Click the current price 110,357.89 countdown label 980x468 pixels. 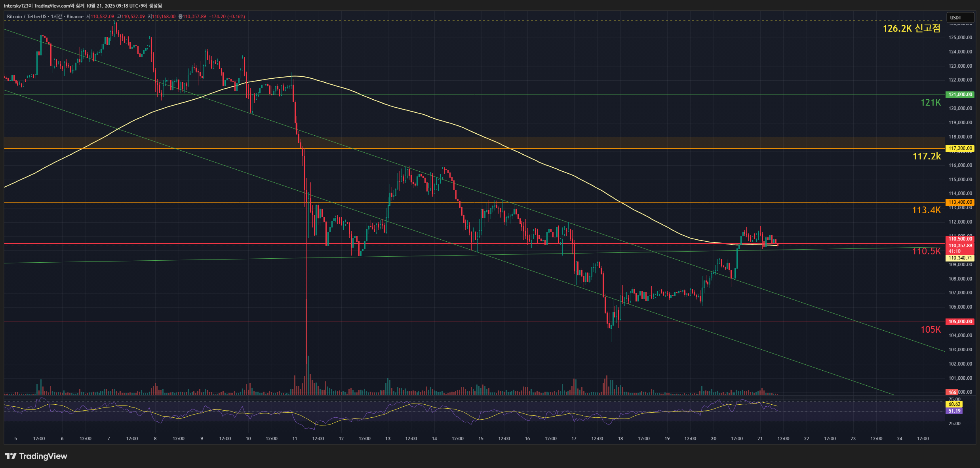coord(960,248)
